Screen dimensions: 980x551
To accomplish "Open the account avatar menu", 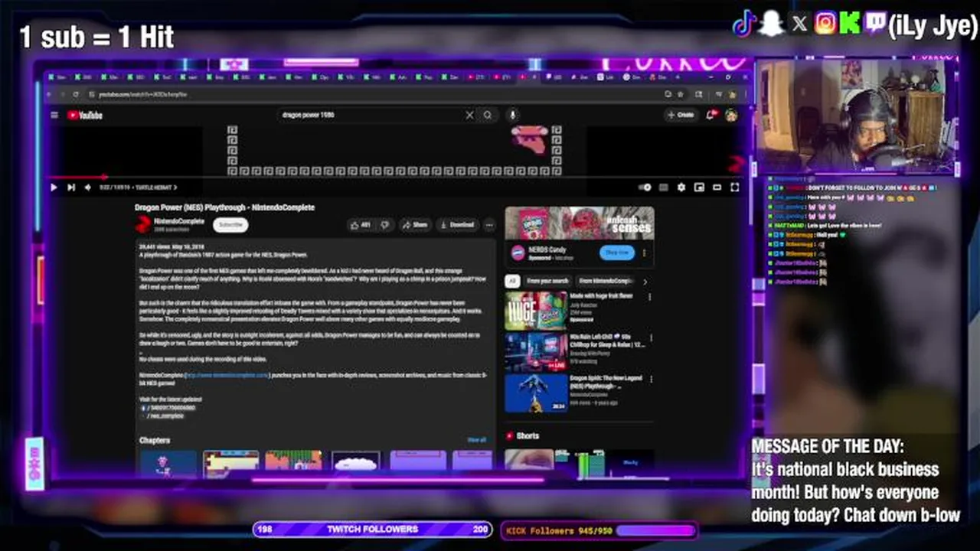I will pyautogui.click(x=731, y=115).
